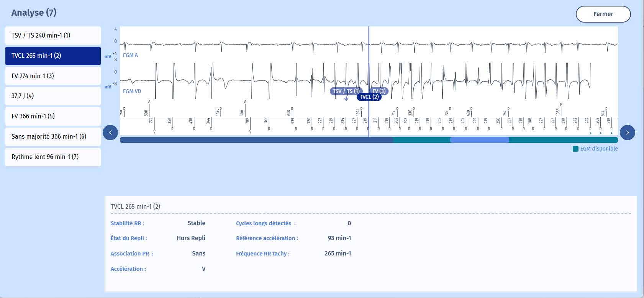The image size is (644, 298).
Task: Select Rythme lent 96 min-1 (7)
Action: (x=53, y=157)
